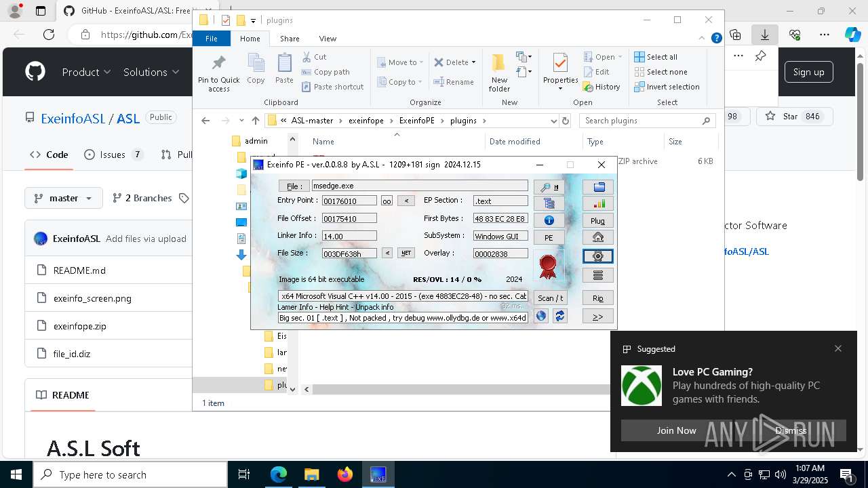Viewport: 868px width, 488px height.
Task: Open the Open dropdown in ribbon
Action: [604, 57]
